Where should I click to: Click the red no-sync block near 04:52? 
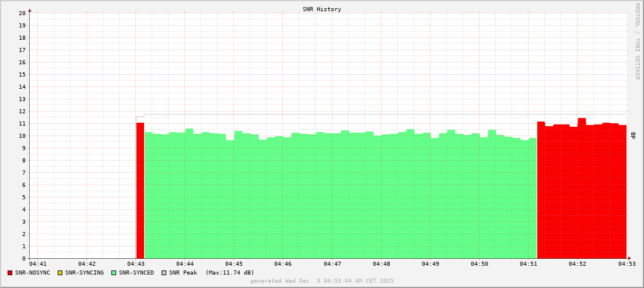click(581, 193)
